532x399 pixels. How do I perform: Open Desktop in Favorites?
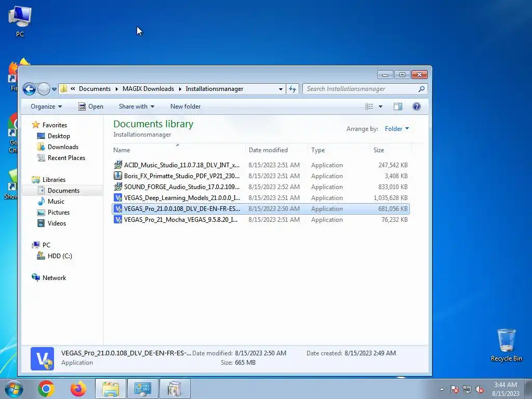pyautogui.click(x=58, y=136)
